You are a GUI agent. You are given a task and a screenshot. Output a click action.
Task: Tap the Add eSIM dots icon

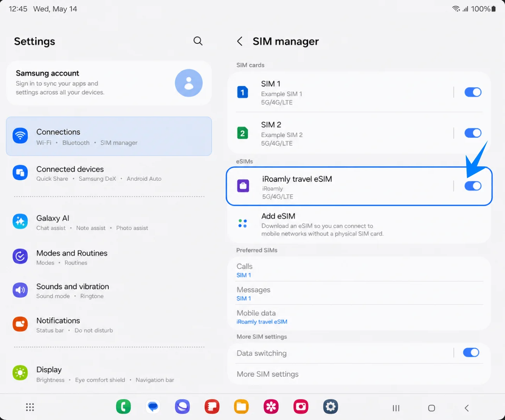[242, 223]
